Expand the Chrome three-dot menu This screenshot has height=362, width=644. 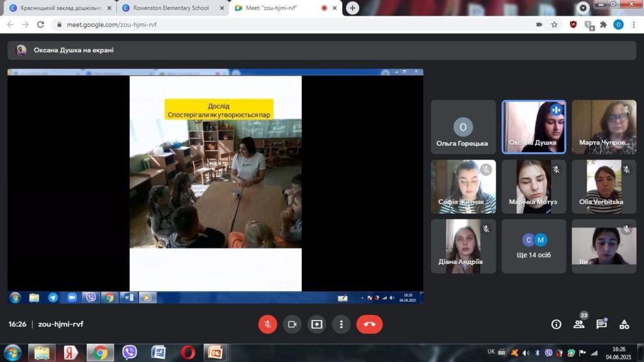click(634, 25)
